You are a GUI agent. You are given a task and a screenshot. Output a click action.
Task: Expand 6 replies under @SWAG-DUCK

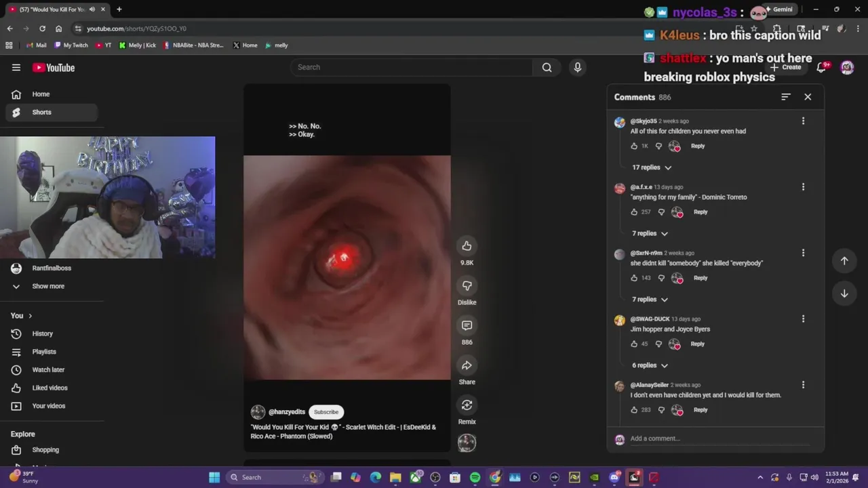[650, 365]
